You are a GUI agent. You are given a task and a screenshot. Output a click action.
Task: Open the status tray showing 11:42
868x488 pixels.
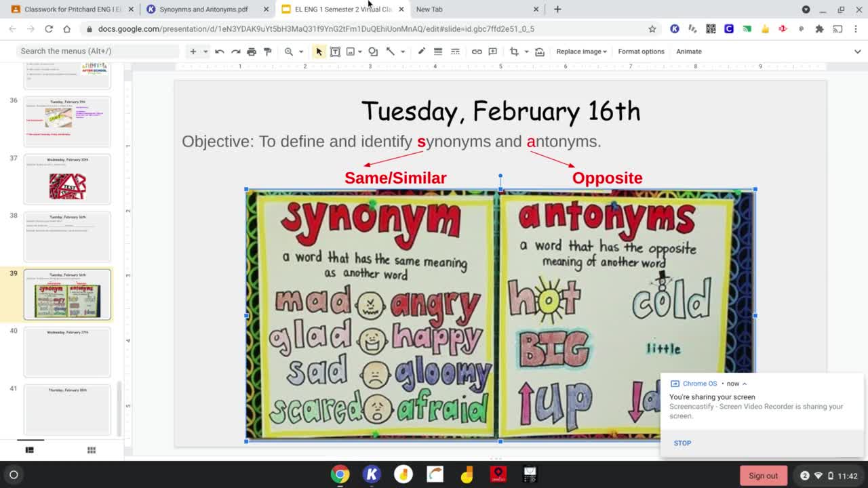click(829, 476)
